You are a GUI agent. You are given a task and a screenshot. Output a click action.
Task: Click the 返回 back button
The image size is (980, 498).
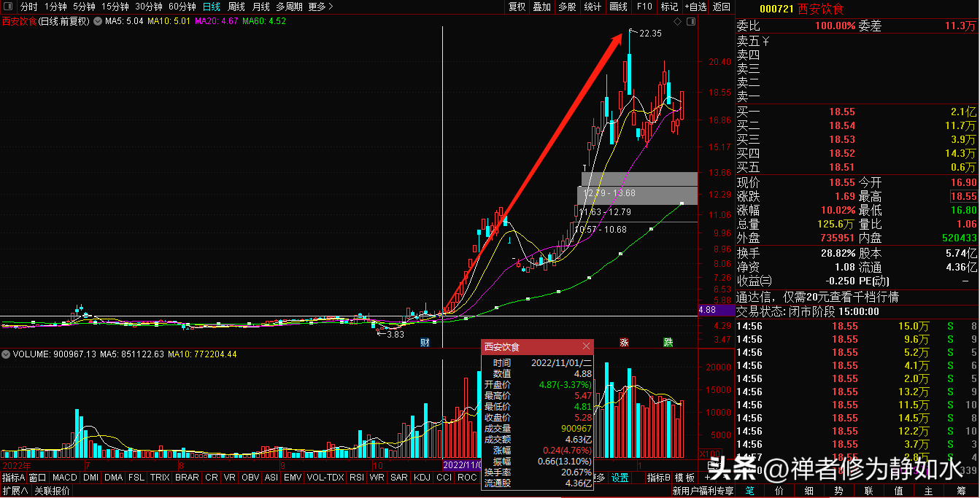(721, 7)
